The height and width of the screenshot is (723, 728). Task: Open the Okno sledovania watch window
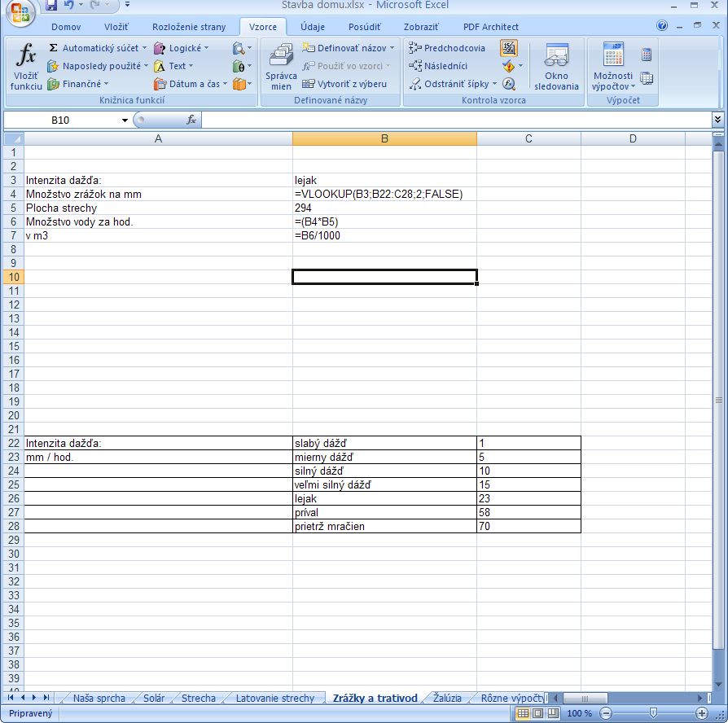556,67
